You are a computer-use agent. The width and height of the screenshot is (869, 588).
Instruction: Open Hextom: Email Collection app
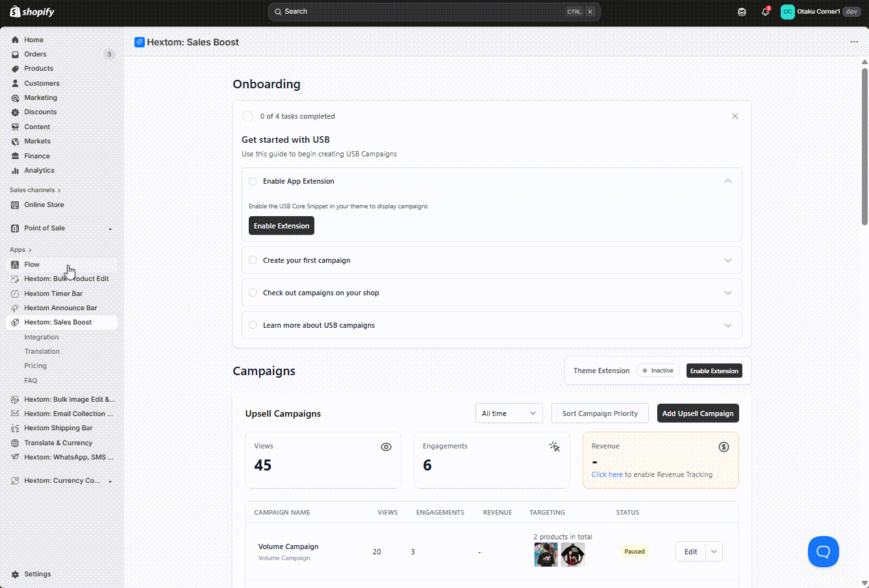point(62,414)
